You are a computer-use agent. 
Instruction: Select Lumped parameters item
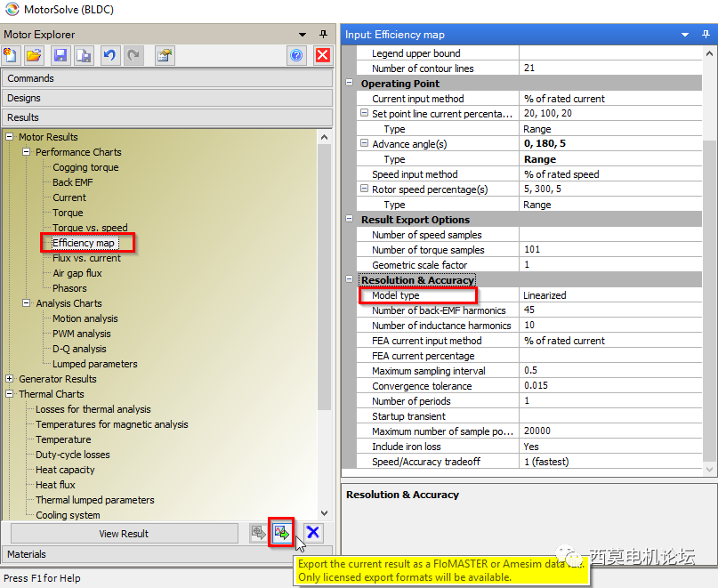pos(95,364)
